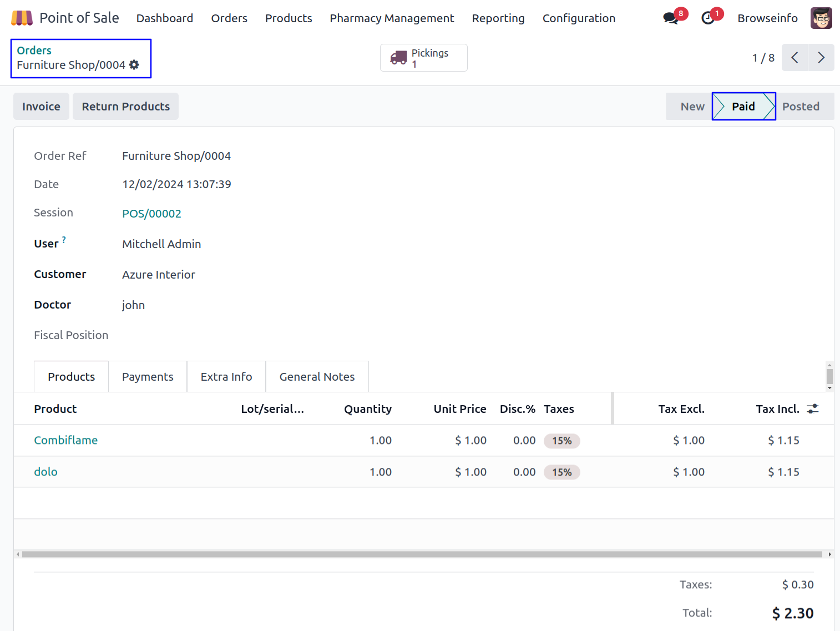This screenshot has width=840, height=631.
Task: Click the 15% tax tag on dolo row
Action: 561,472
